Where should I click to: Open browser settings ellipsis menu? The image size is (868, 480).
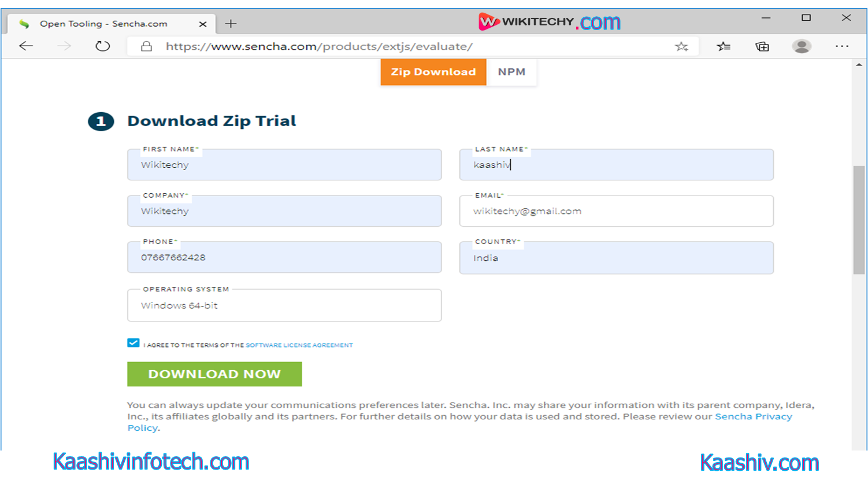click(x=842, y=46)
